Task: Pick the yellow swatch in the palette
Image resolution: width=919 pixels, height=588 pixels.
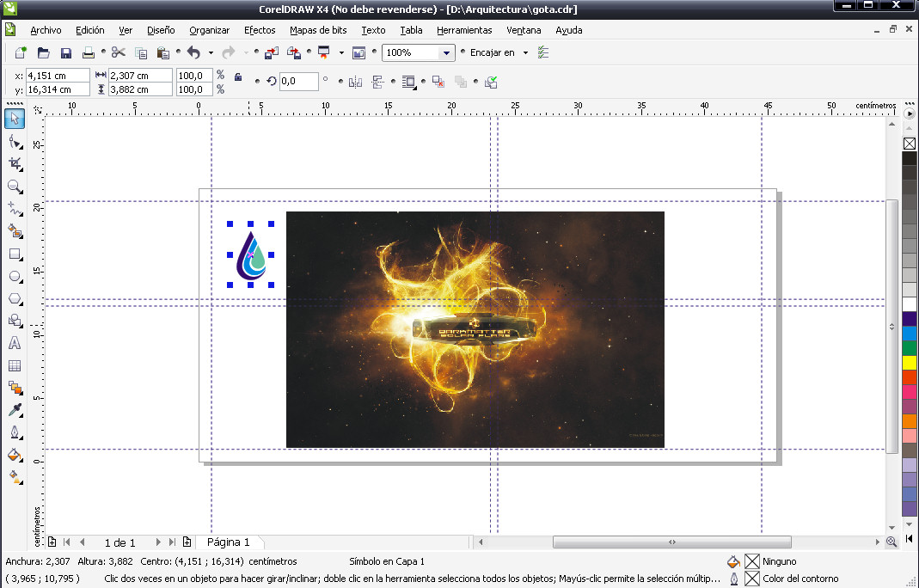Action: coord(910,362)
